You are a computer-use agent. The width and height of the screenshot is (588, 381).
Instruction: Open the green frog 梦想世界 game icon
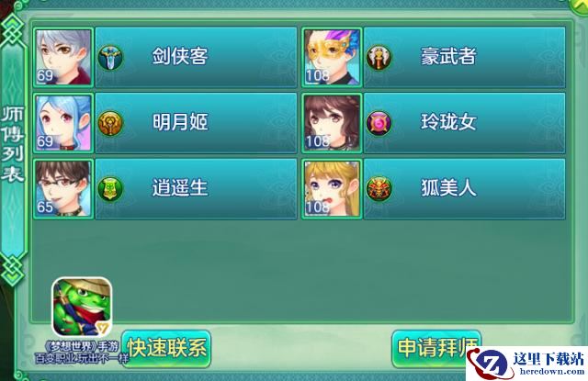pyautogui.click(x=82, y=308)
